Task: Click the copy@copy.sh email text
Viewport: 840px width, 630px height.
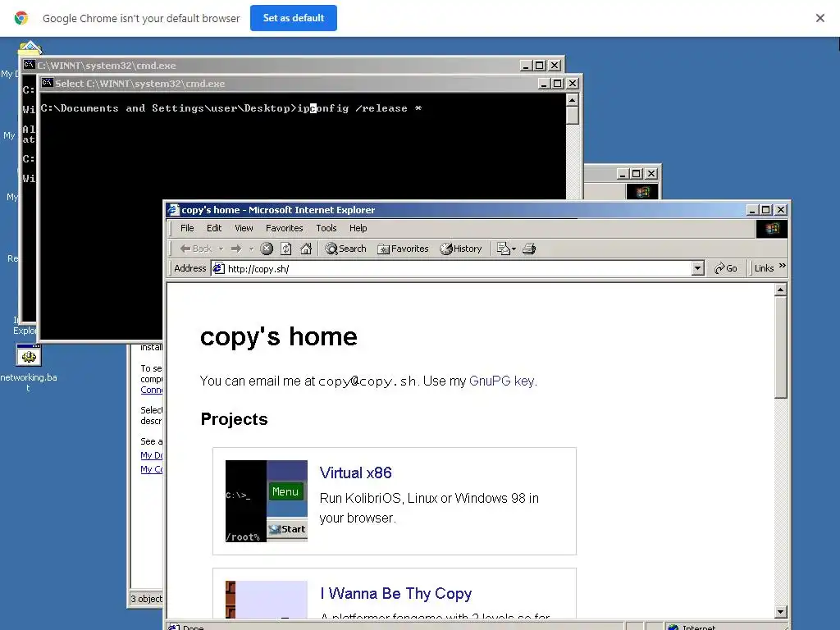Action: pos(367,381)
